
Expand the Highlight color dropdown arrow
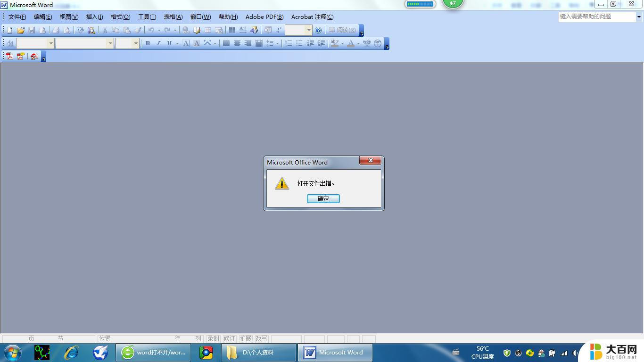[342, 43]
